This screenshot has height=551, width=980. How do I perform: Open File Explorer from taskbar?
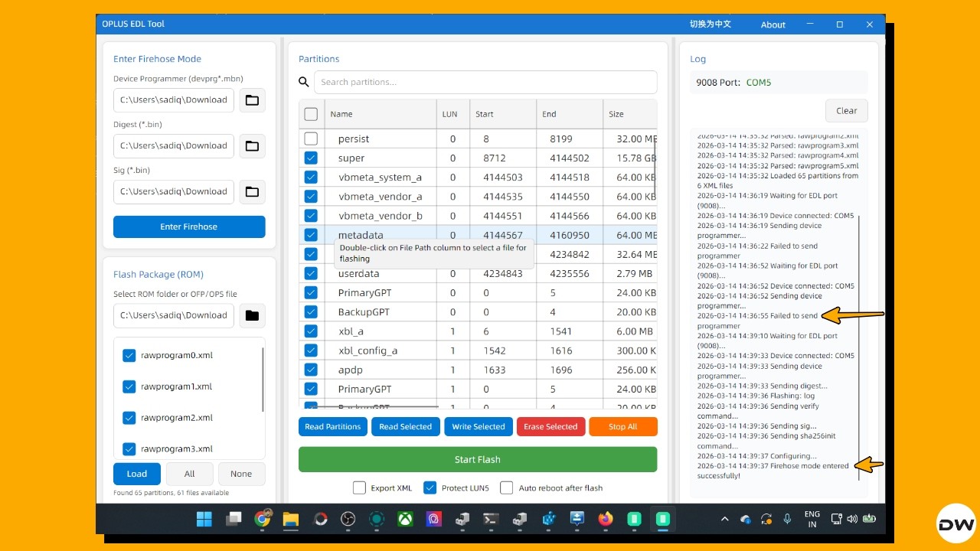(291, 519)
